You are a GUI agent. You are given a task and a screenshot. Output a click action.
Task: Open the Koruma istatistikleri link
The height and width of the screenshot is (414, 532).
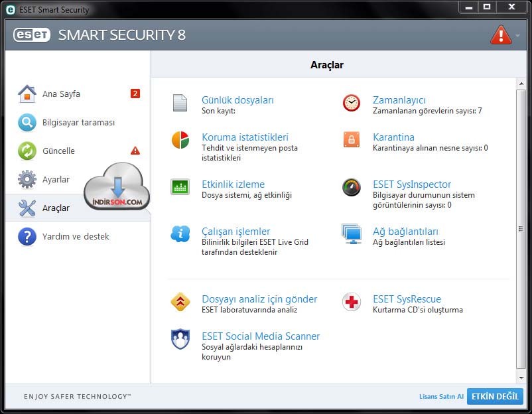[245, 137]
